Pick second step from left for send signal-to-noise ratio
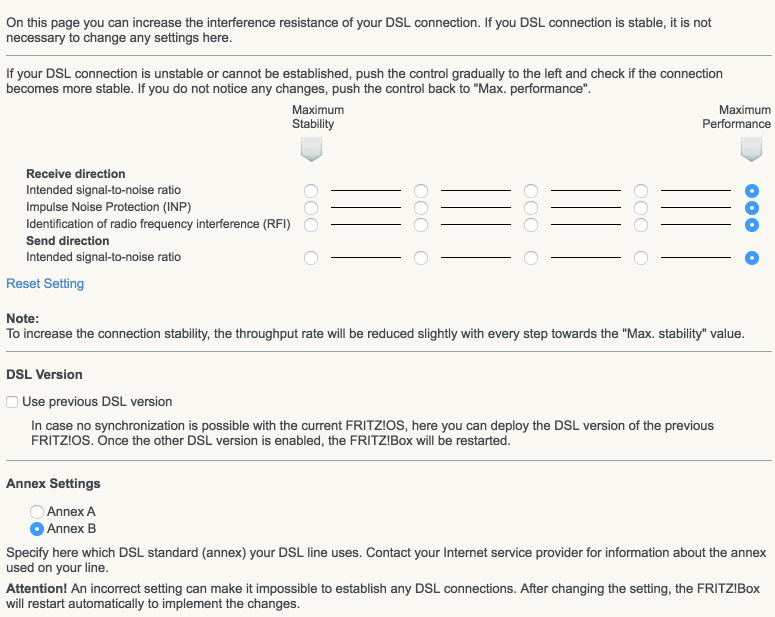Image resolution: width=775 pixels, height=617 pixels. pos(421,258)
